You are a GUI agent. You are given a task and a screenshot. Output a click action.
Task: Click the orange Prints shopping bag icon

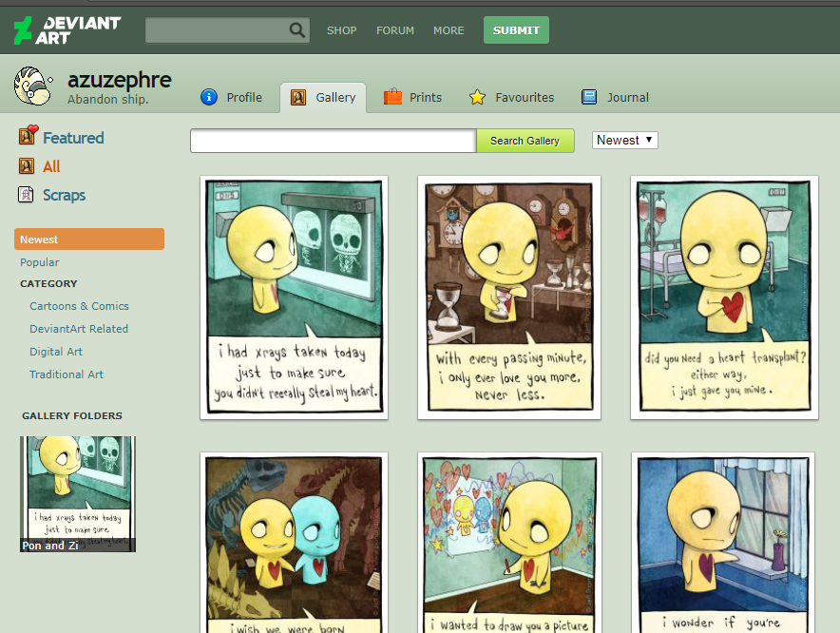click(392, 97)
